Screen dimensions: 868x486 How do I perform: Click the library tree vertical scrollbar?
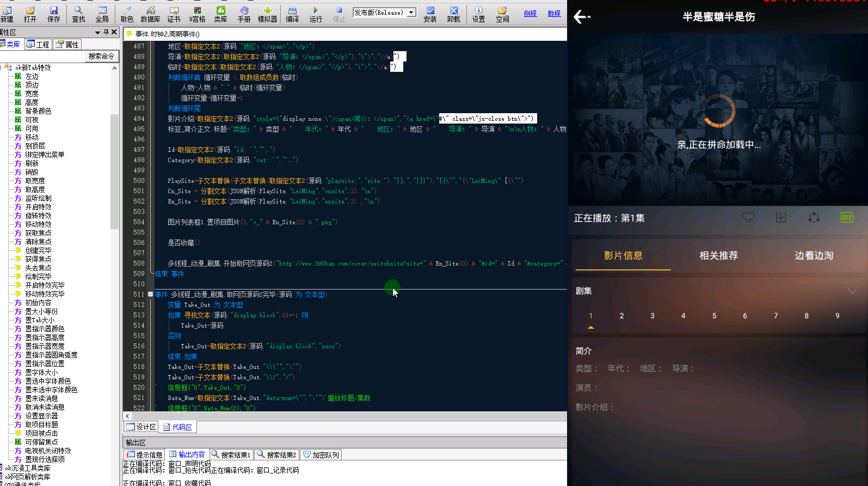coord(114,171)
